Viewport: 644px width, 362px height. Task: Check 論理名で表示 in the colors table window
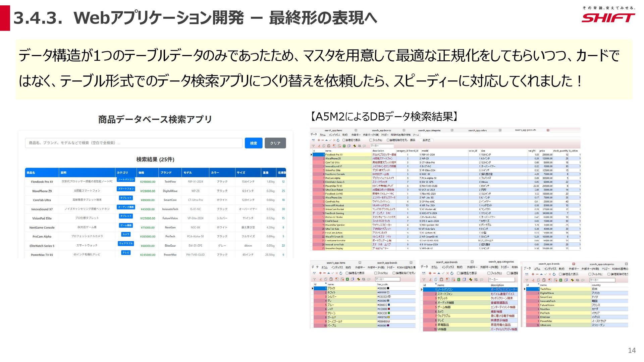[x=347, y=273]
